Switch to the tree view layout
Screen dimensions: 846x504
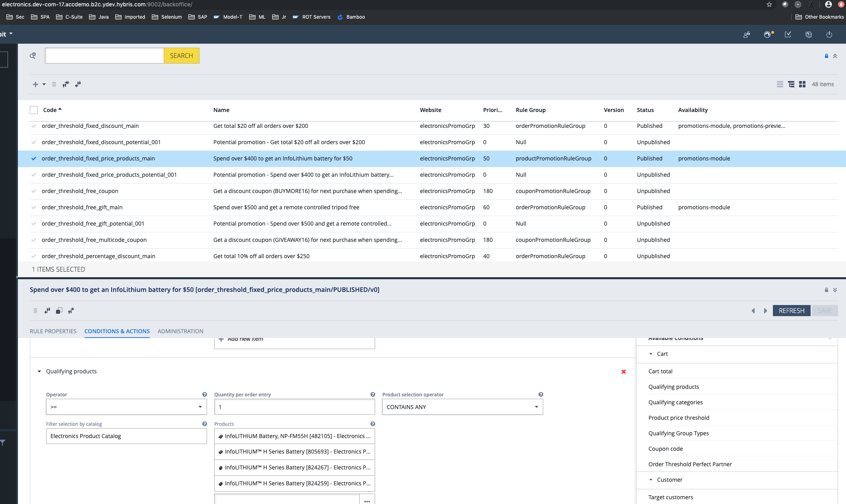791,84
